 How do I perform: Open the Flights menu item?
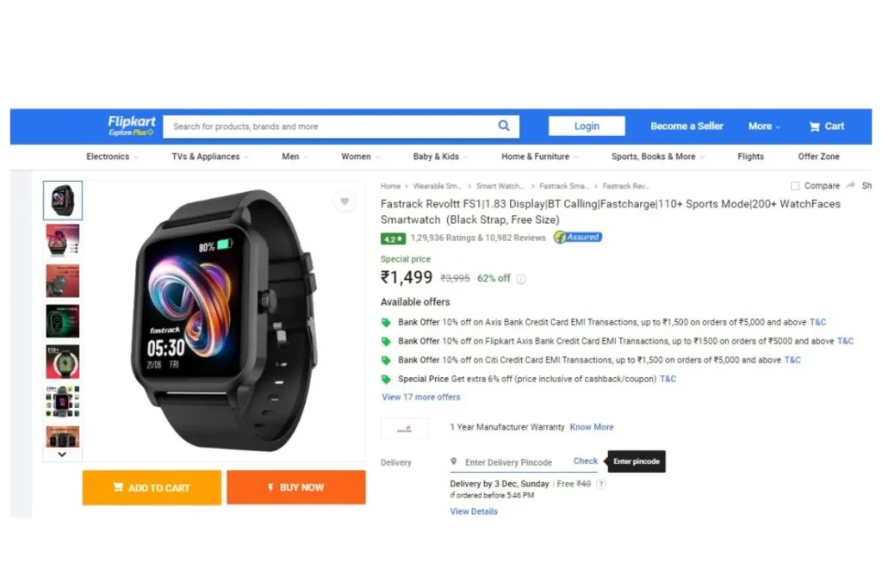[x=750, y=157]
